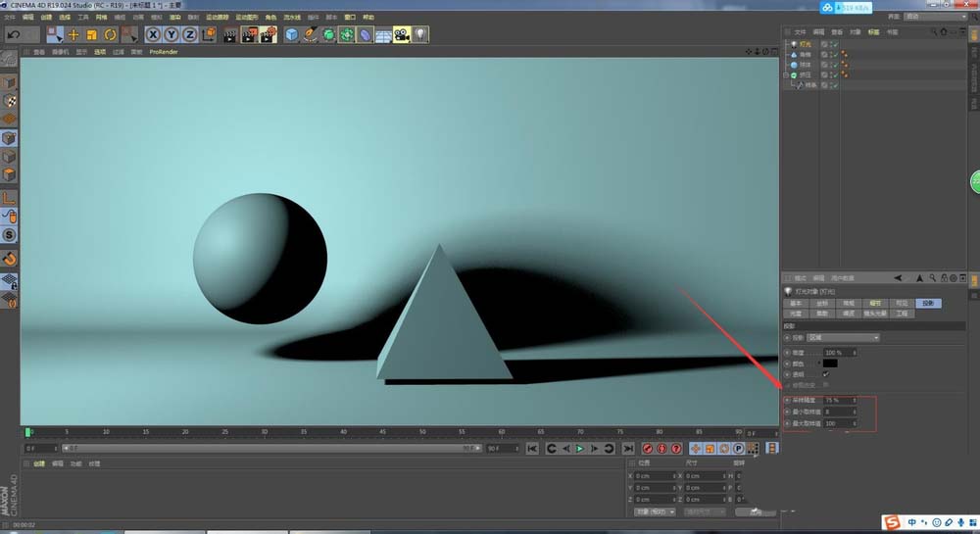The height and width of the screenshot is (534, 980).
Task: Select the Live Selection tool
Action: 55,35
